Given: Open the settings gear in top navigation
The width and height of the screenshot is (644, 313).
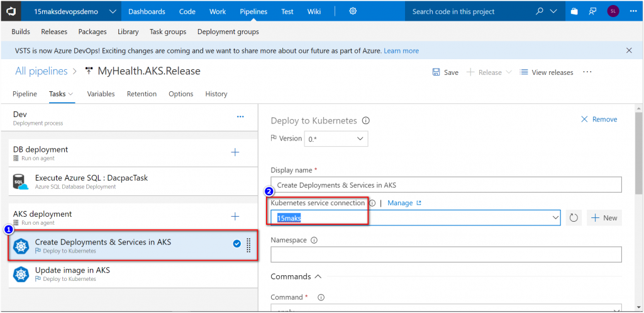Looking at the screenshot, I should 353,11.
